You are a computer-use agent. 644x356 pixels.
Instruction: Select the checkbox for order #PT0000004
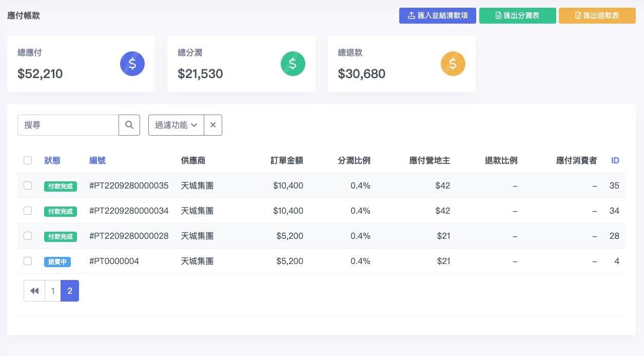28,261
